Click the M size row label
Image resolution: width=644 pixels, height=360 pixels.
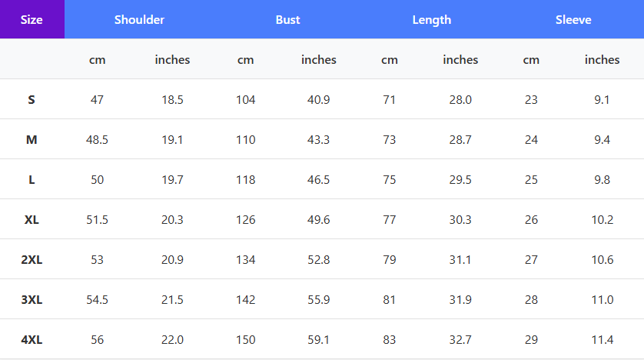pos(32,139)
